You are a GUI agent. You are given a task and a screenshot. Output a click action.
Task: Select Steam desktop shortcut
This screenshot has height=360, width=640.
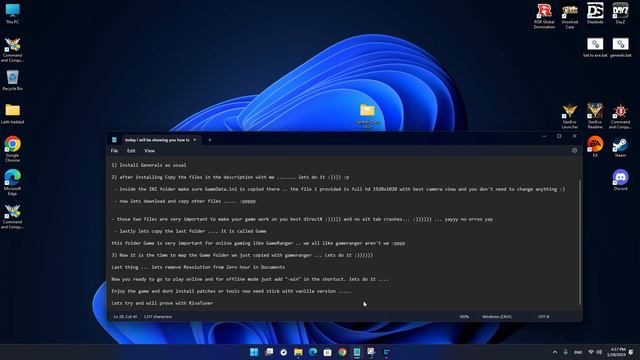620,147
